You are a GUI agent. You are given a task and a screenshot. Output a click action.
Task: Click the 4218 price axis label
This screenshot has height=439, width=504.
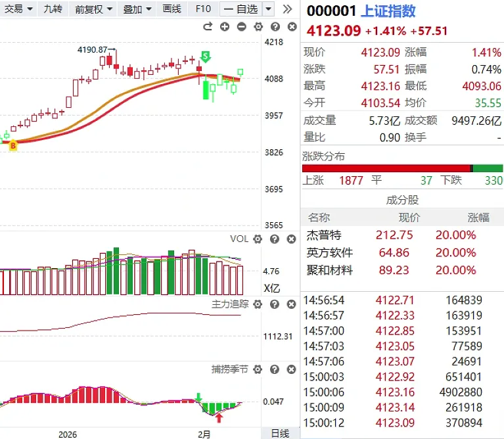[274, 42]
